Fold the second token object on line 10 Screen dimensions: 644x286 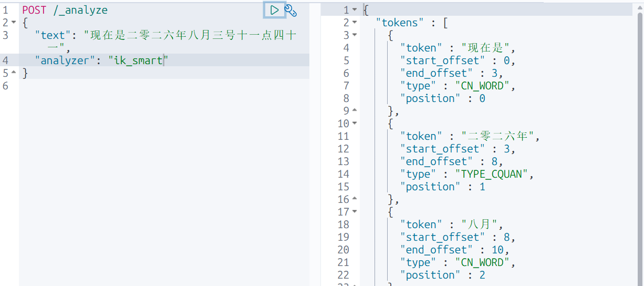tap(355, 124)
